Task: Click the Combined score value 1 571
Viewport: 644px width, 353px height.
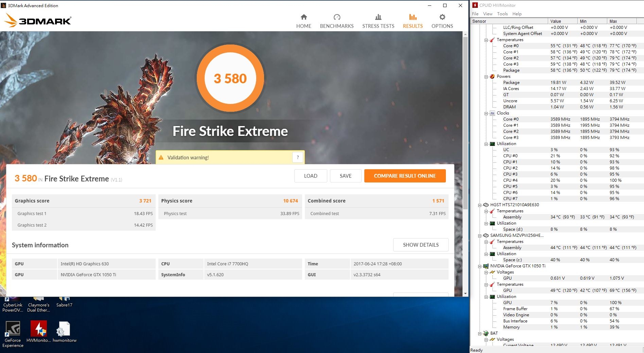Action: pos(438,201)
